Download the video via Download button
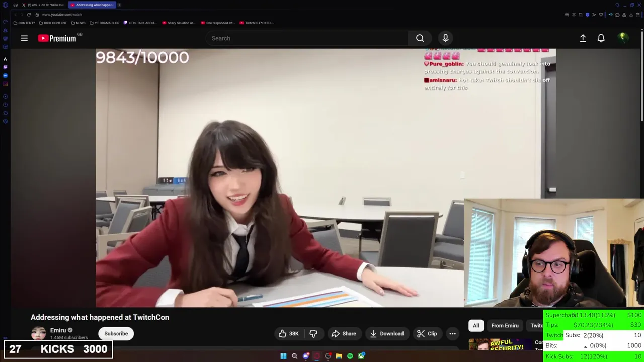Screen dimensions: 644x362 coord(386,334)
